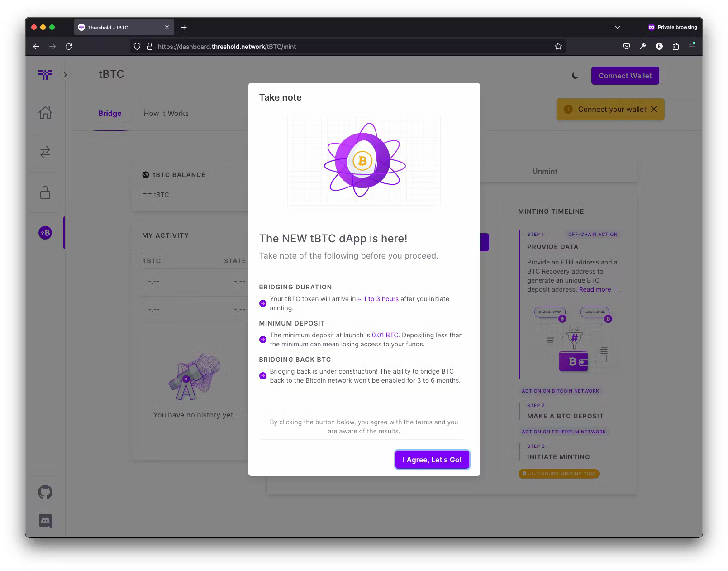Image resolution: width=728 pixels, height=571 pixels.
Task: Toggle dark mode with the moon icon
Action: point(575,76)
